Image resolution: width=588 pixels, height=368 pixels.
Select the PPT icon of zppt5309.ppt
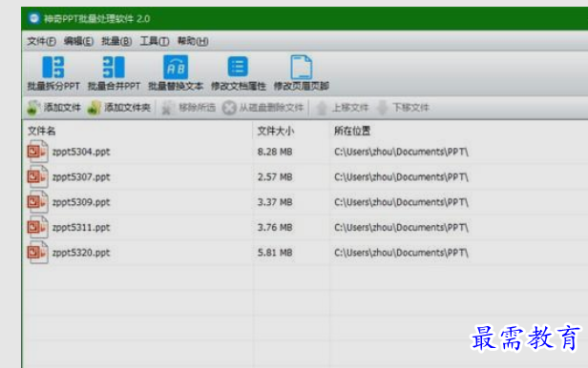pos(37,202)
